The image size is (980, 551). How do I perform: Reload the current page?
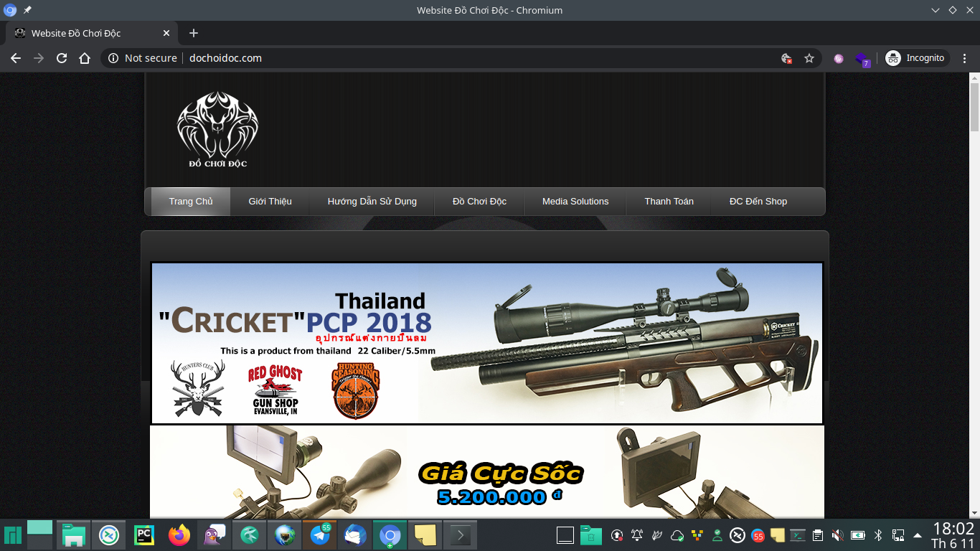pyautogui.click(x=62, y=58)
